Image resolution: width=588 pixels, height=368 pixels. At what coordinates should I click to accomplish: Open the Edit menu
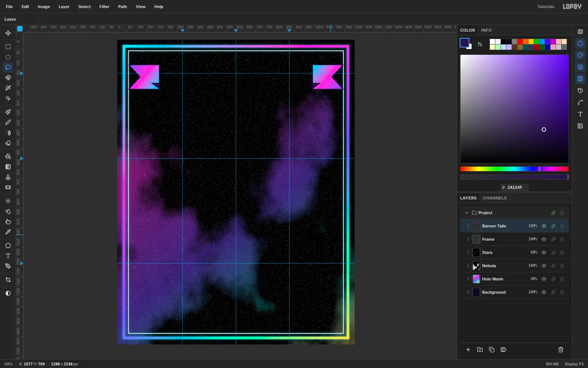pos(25,7)
